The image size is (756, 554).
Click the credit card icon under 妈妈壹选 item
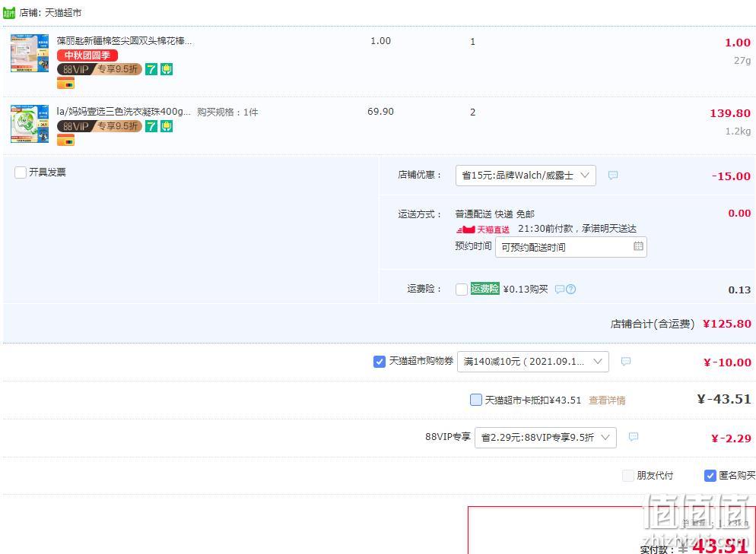[65, 140]
